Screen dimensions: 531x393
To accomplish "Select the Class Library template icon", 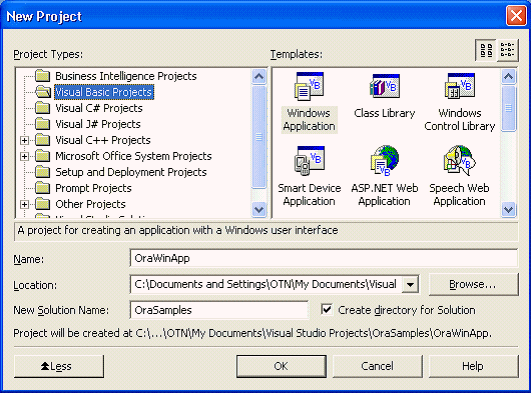I will click(x=385, y=86).
